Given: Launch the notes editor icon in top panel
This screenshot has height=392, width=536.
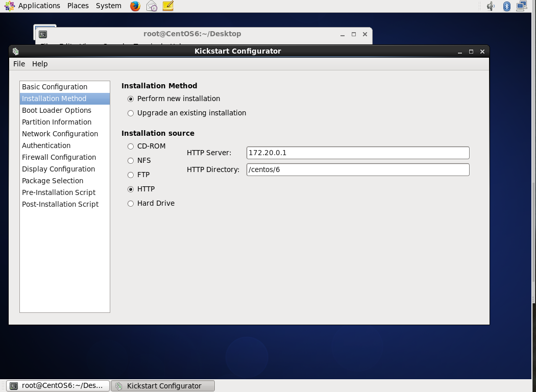Looking at the screenshot, I should pyautogui.click(x=168, y=6).
